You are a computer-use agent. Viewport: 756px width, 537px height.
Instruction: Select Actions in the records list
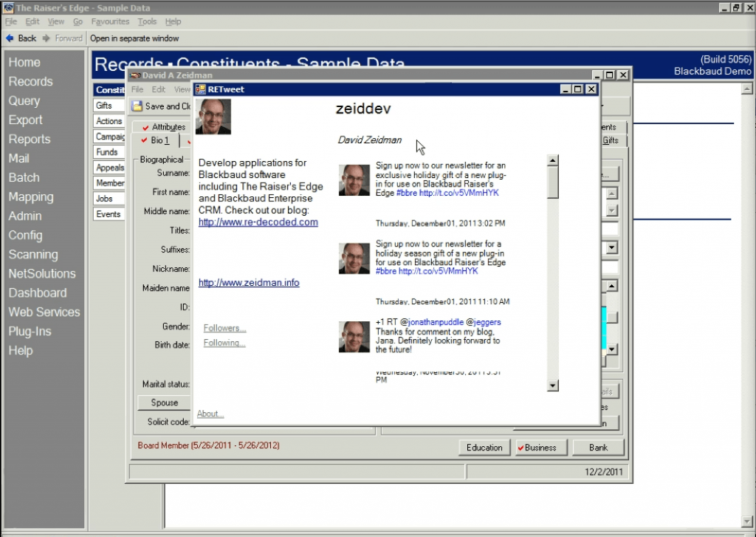(109, 121)
